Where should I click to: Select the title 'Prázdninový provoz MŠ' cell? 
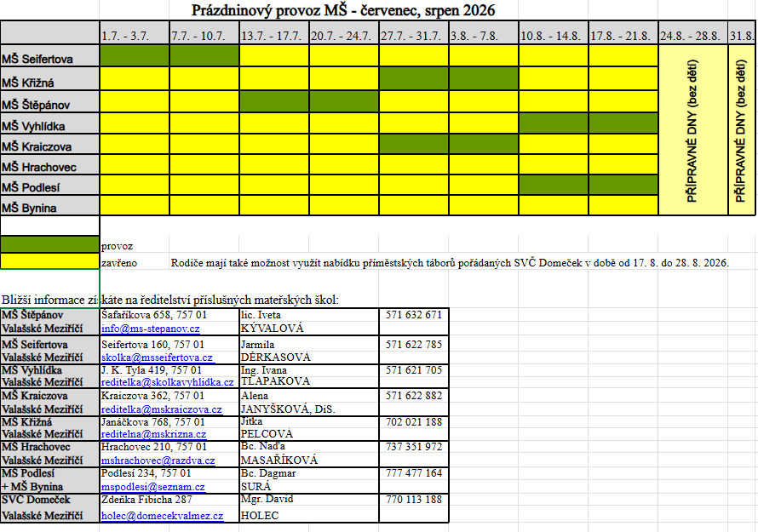pos(342,10)
